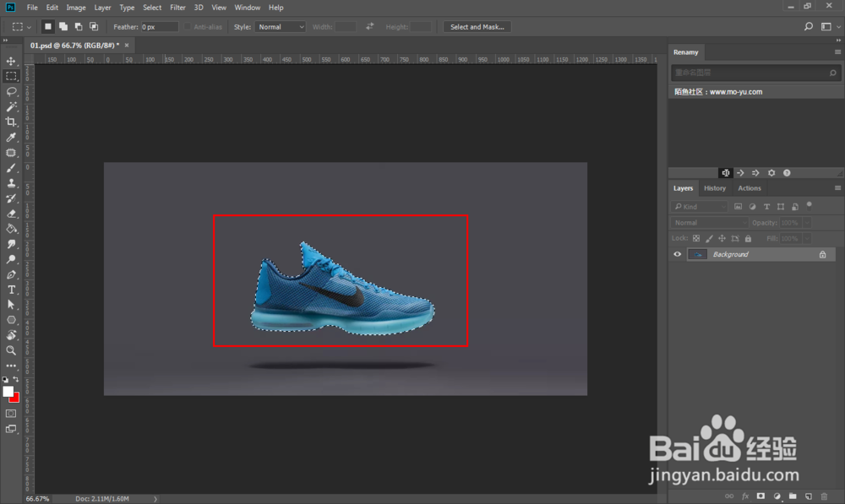Close the 01.psd document tab
Screen dimensions: 845x504
pyautogui.click(x=127, y=46)
